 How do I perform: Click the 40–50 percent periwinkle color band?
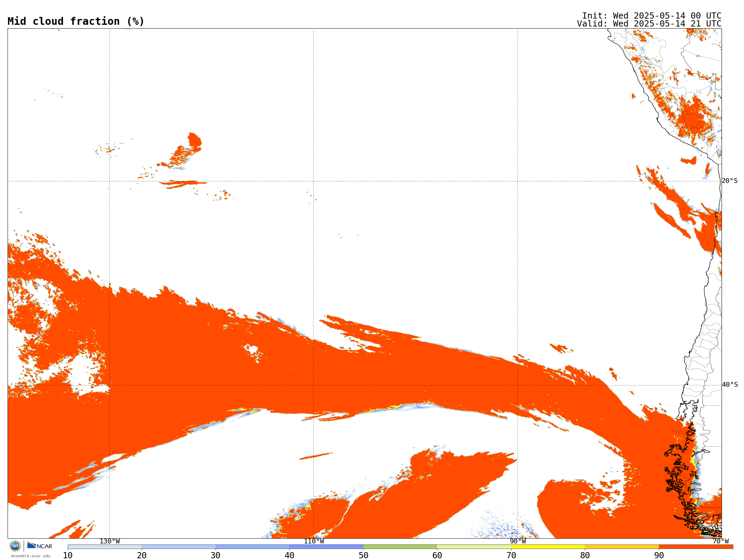tap(326, 547)
